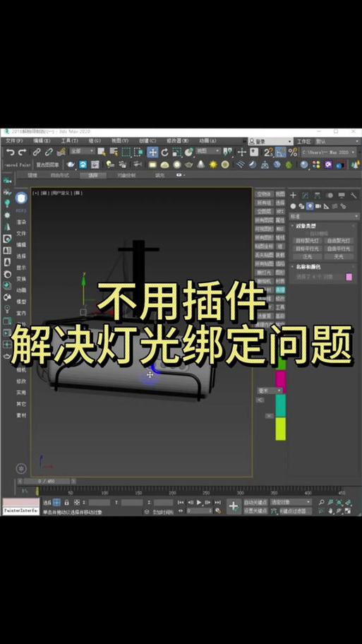Screen dimensions: 362x644
Task: Open the 选定对象 key filter dropdown
Action: 291,502
